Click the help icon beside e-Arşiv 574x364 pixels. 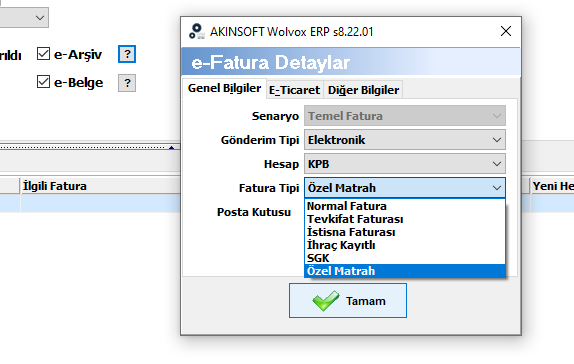tap(127, 54)
